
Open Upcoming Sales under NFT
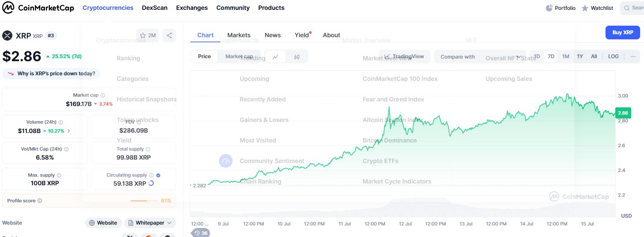509,79
